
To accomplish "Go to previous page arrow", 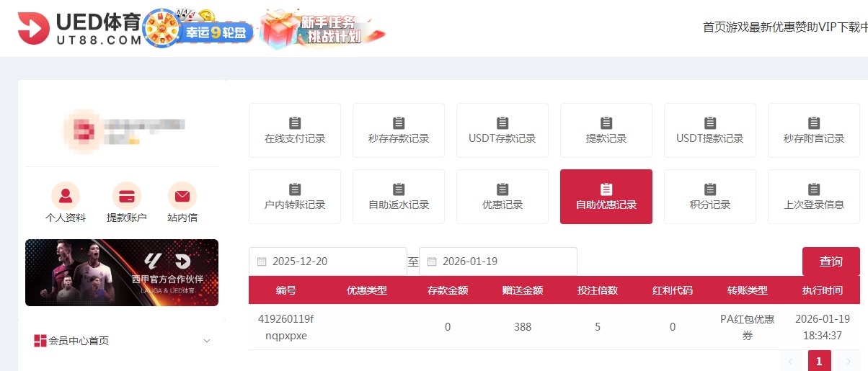I will pos(791,361).
